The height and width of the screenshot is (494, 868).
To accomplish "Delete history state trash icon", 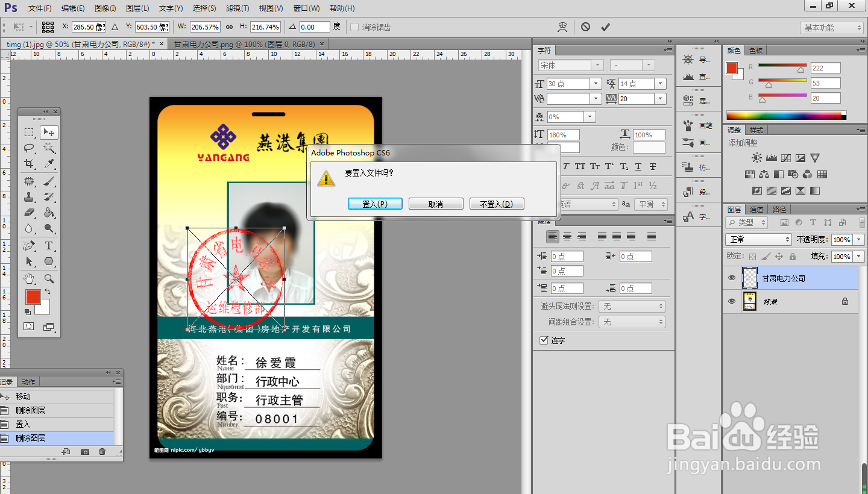I will click(x=102, y=452).
